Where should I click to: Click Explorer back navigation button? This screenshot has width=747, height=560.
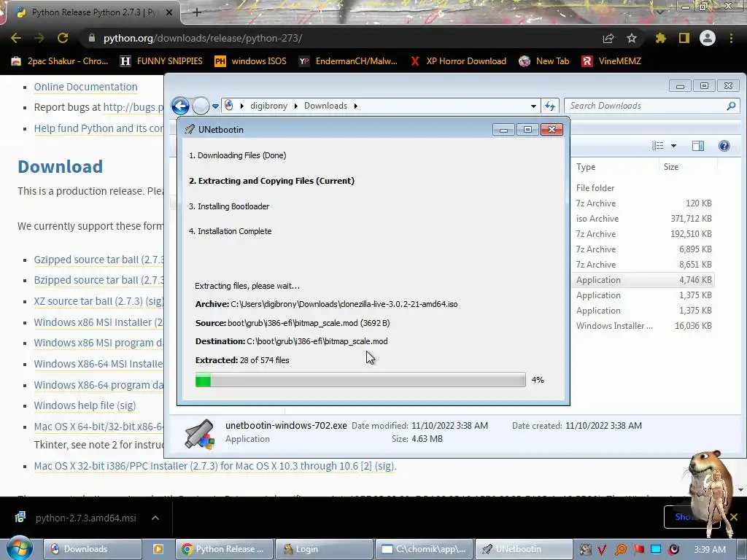181,106
